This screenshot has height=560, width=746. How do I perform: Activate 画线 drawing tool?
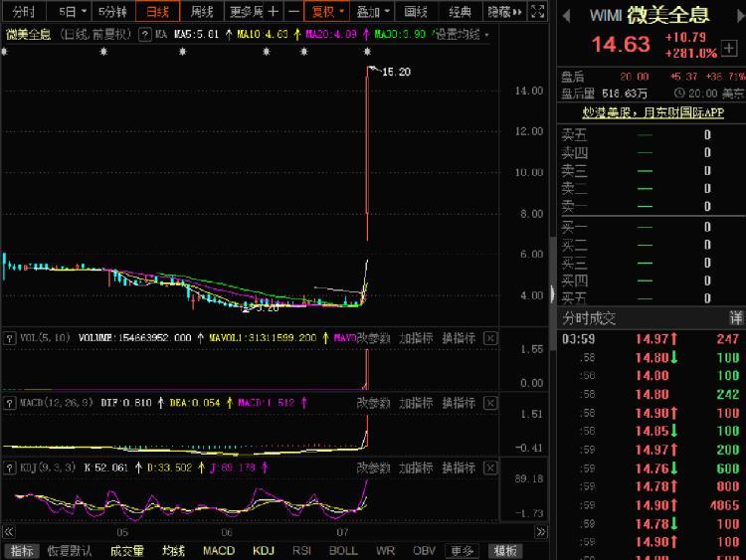pos(416,11)
